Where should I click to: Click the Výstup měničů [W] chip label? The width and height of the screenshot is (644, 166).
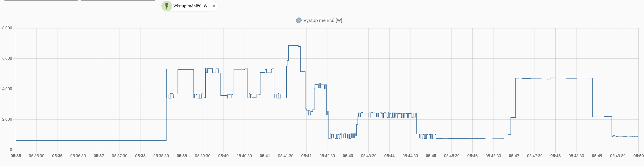point(191,6)
